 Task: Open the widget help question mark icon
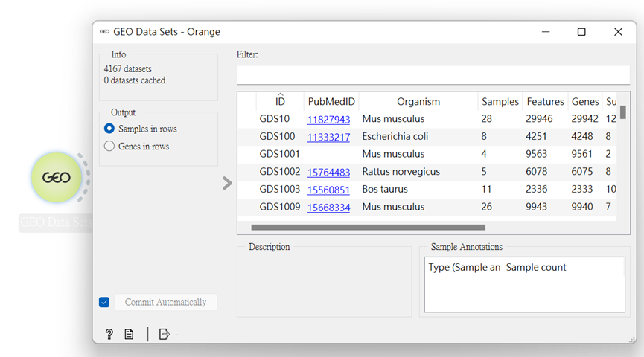coord(109,335)
